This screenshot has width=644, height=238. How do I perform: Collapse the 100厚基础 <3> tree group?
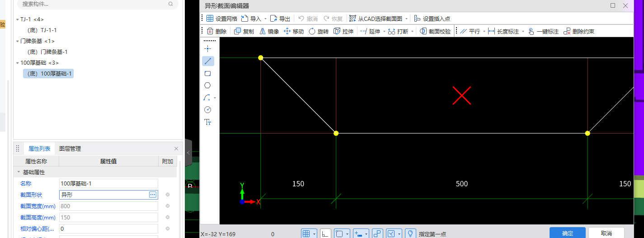click(x=17, y=63)
